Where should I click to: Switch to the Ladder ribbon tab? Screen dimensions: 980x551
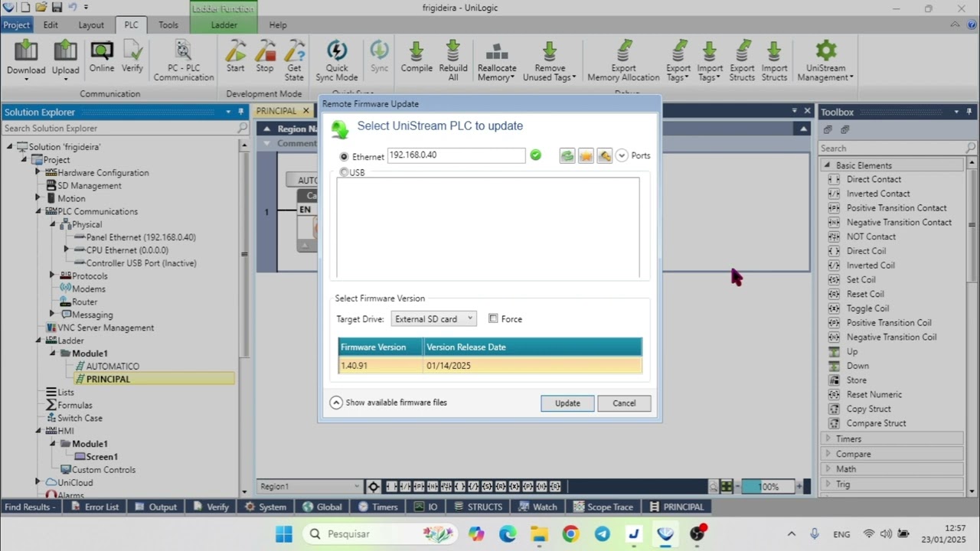[224, 24]
